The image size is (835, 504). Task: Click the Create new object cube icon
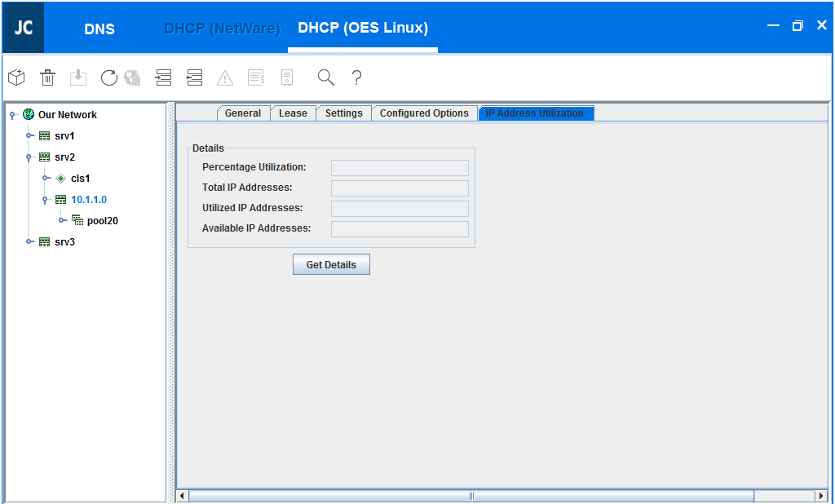tap(16, 77)
